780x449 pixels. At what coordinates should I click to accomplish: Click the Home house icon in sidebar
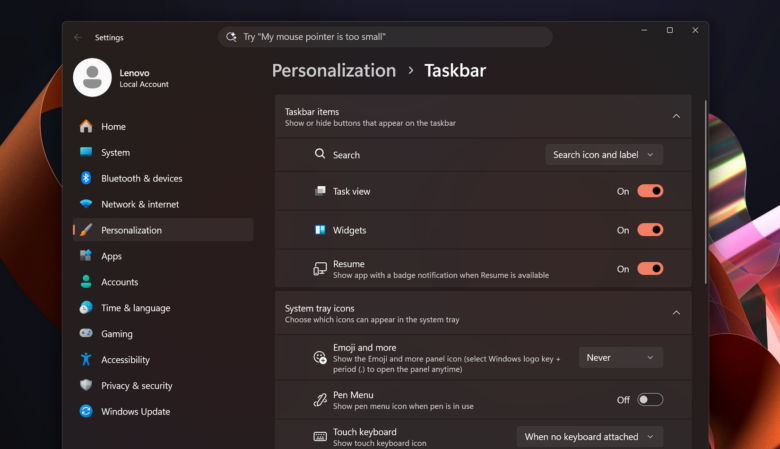click(x=86, y=126)
